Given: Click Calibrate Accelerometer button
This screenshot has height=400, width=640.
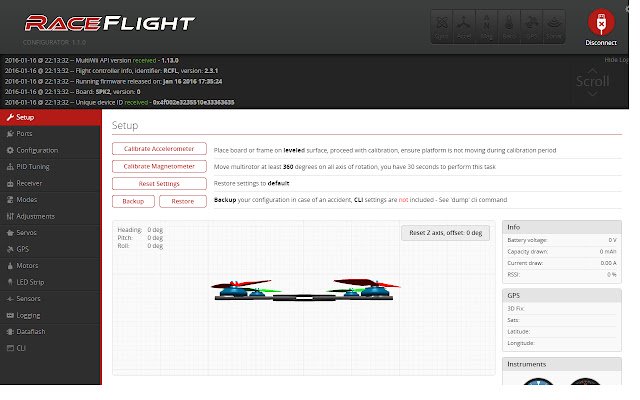Looking at the screenshot, I should pyautogui.click(x=159, y=149).
